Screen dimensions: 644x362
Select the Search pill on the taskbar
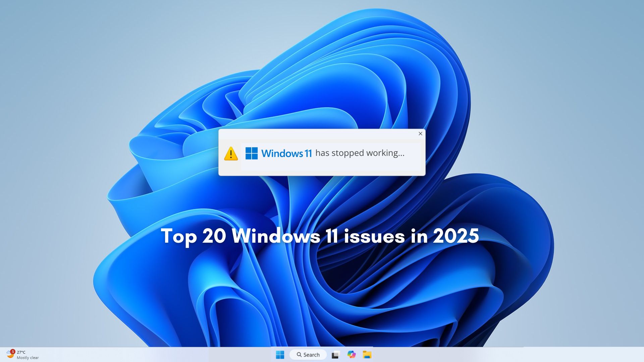tap(308, 355)
